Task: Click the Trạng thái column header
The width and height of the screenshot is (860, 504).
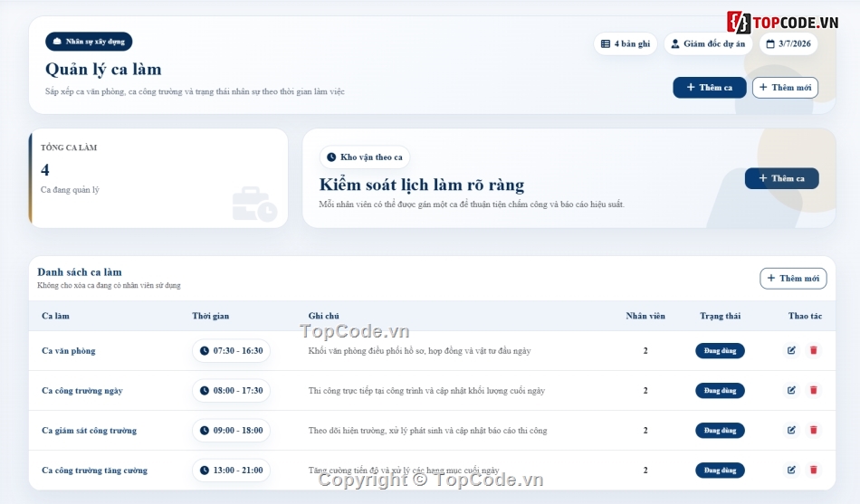Action: tap(721, 316)
